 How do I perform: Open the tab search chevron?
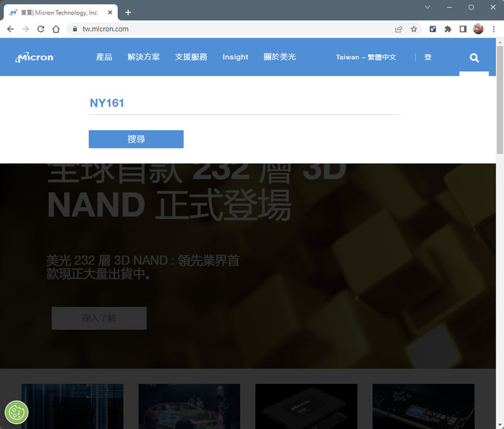[x=428, y=7]
